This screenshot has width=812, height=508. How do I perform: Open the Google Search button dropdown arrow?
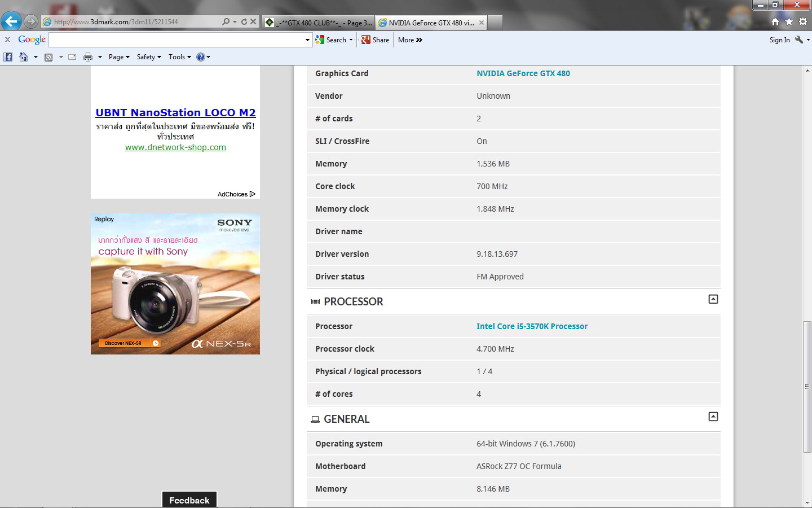[351, 40]
